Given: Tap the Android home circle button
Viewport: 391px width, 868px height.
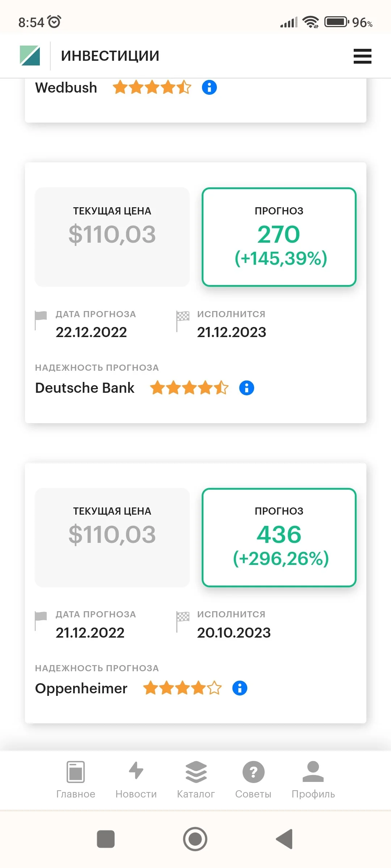Looking at the screenshot, I should [x=195, y=839].
